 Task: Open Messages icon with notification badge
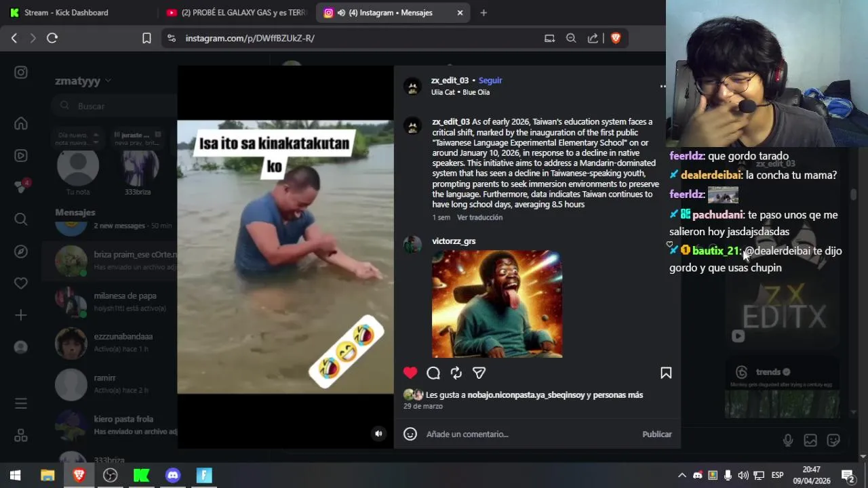point(21,187)
